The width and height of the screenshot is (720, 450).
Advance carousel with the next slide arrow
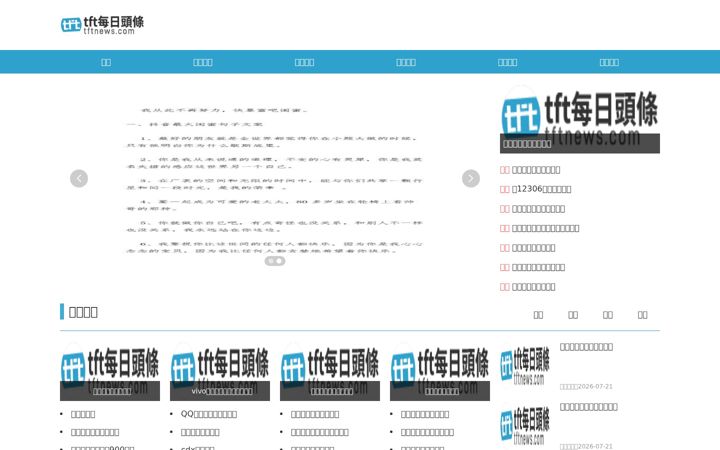click(471, 178)
